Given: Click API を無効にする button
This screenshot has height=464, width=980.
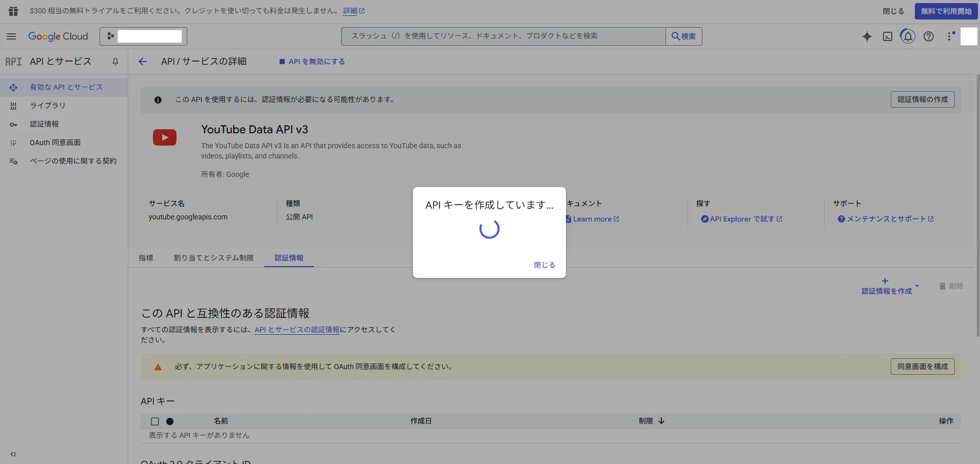Looking at the screenshot, I should pyautogui.click(x=312, y=62).
